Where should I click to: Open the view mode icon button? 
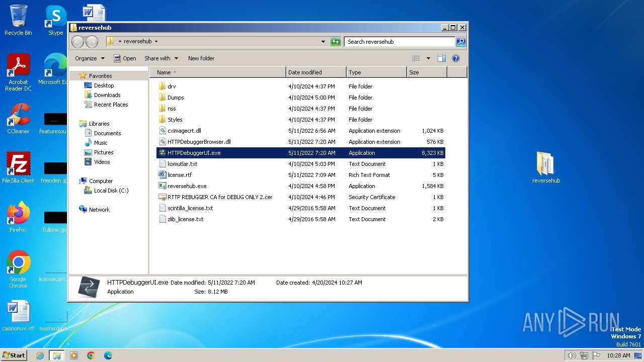[416, 58]
